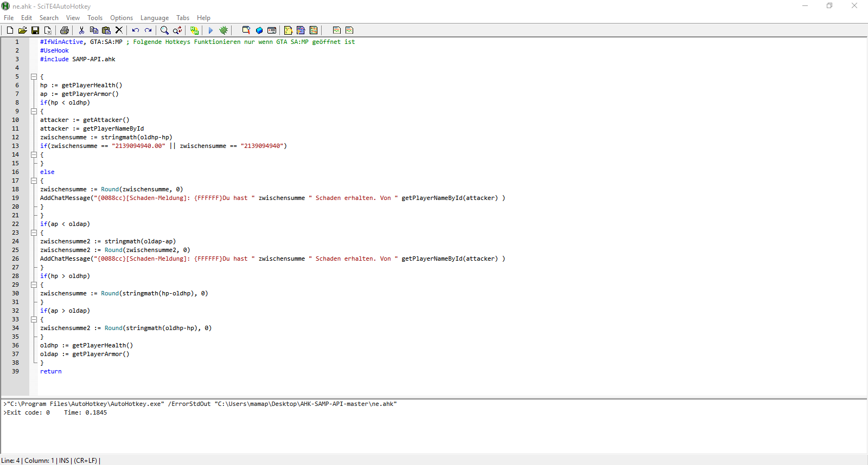This screenshot has height=465, width=868.
Task: Open Replace with the magnifier-and-arrows icon
Action: tap(177, 30)
